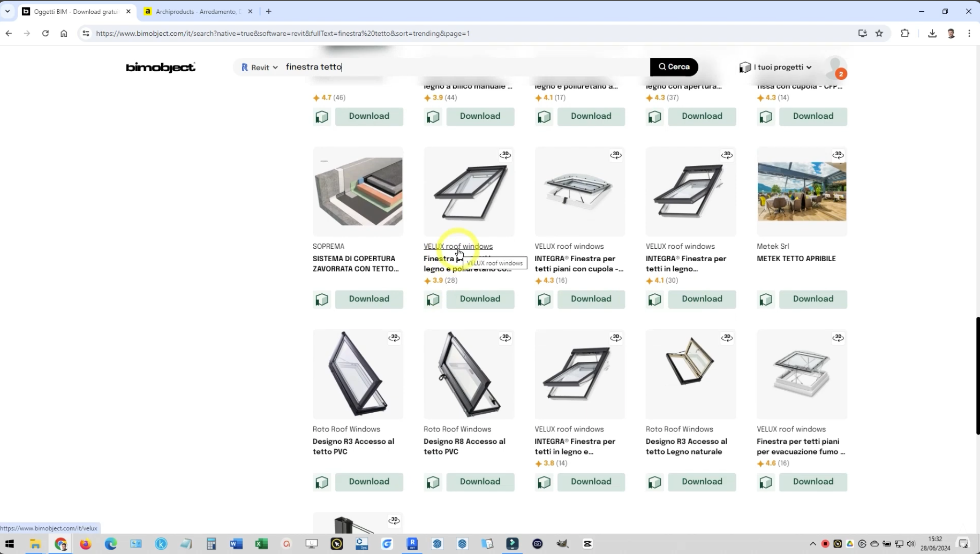Open a new browser tab

point(269,11)
